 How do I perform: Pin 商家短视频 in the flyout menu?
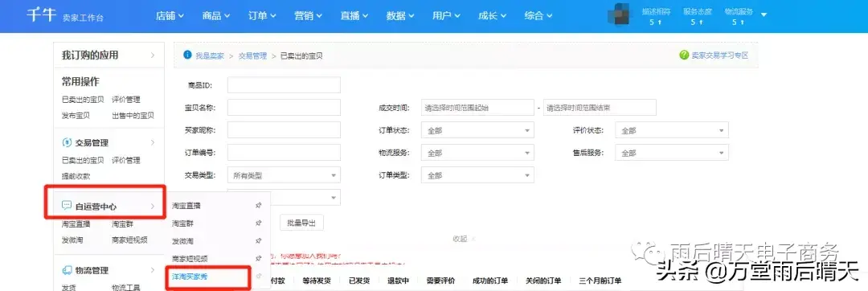pos(259,258)
